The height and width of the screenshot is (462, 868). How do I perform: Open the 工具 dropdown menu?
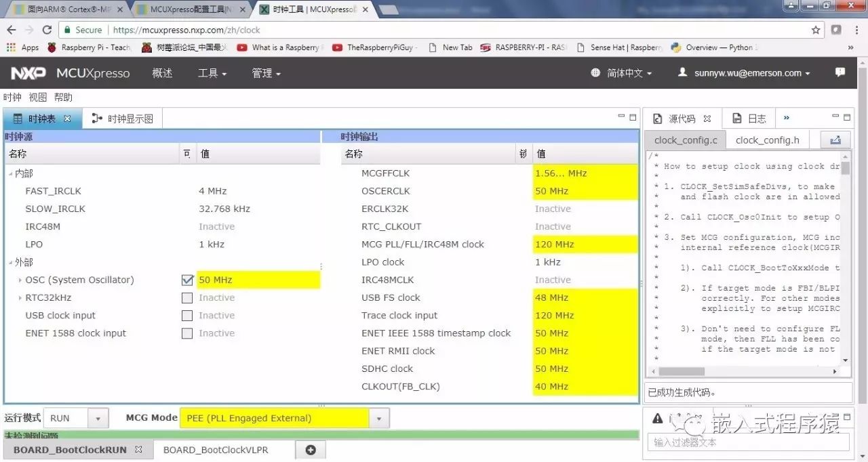click(x=212, y=72)
